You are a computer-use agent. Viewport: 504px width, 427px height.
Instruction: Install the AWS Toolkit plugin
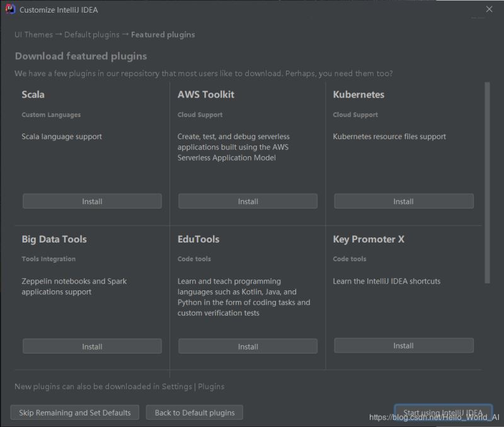point(248,201)
